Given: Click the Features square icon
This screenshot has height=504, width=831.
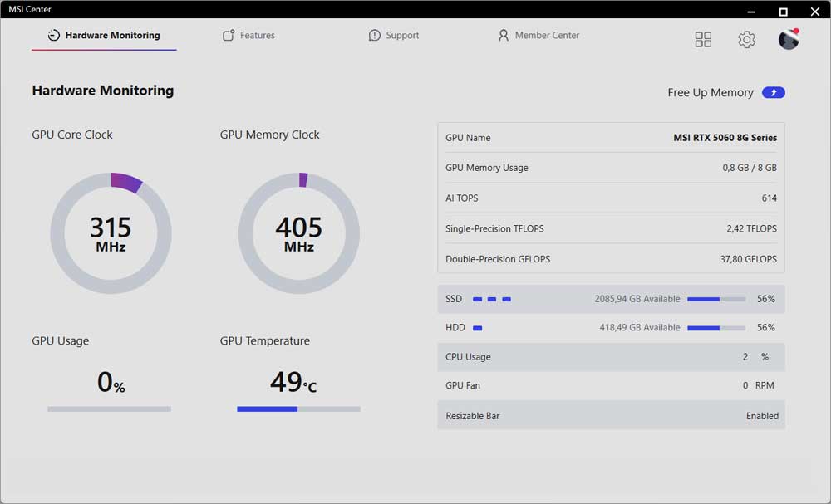Looking at the screenshot, I should (228, 35).
